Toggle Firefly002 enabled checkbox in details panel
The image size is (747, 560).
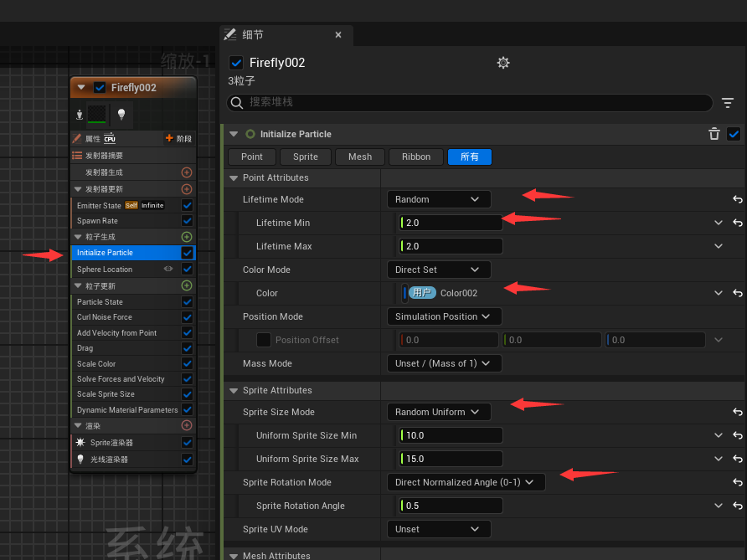click(236, 63)
